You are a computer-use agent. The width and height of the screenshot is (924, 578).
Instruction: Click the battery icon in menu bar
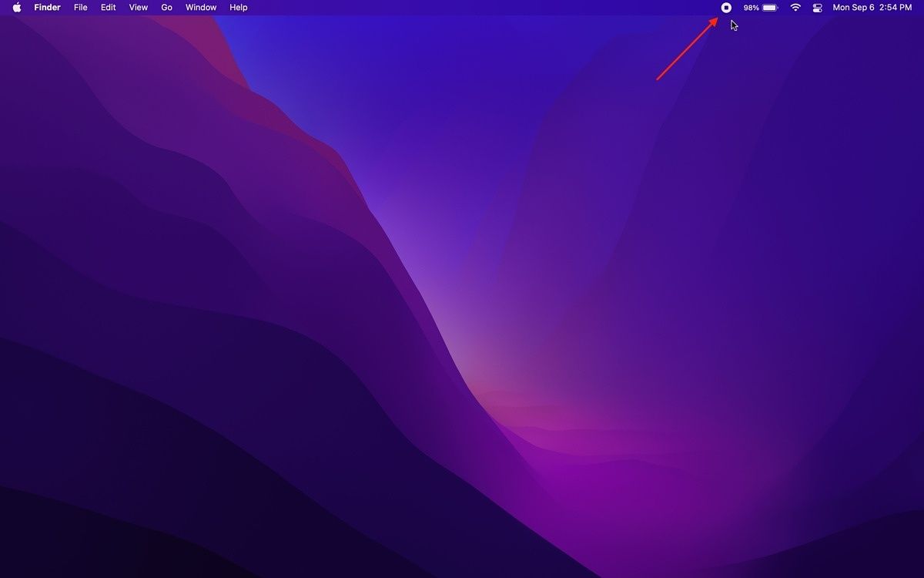(x=770, y=8)
